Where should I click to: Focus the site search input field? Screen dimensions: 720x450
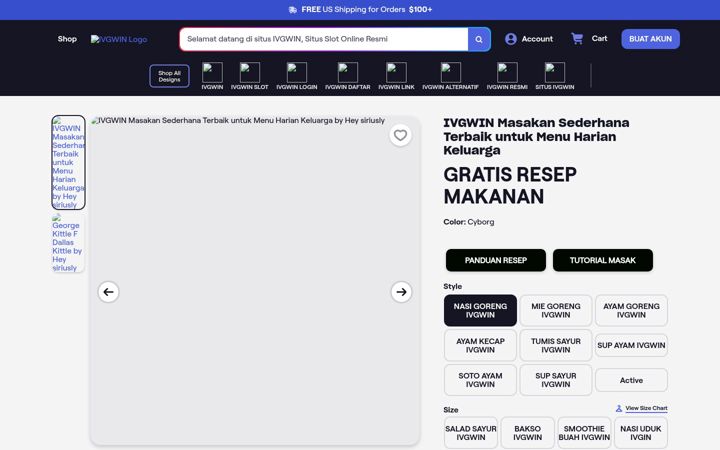pos(324,39)
